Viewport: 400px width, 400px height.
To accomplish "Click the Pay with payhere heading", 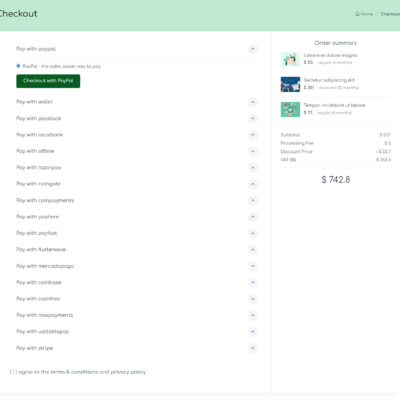I will coord(38,217).
